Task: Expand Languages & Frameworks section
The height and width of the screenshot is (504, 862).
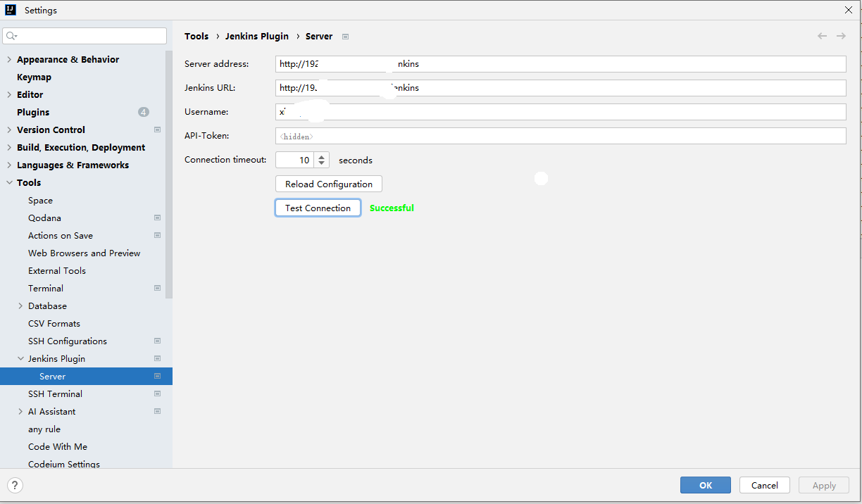Action: point(9,165)
